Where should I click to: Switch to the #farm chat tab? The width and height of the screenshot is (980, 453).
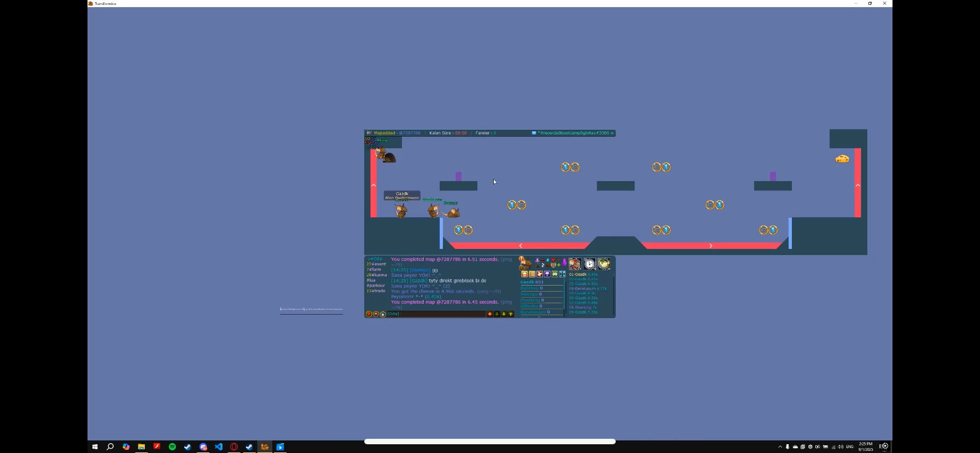coord(374,270)
